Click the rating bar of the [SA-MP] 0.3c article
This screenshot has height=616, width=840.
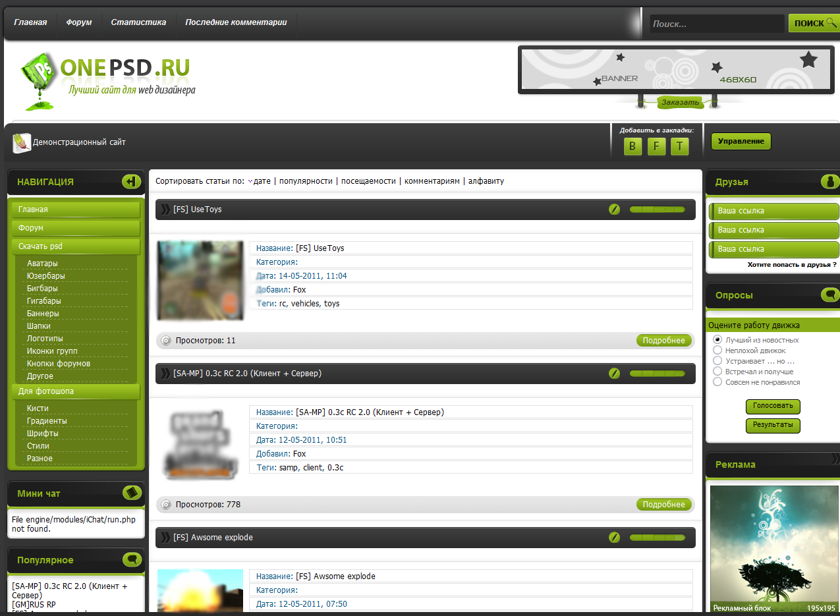click(x=657, y=374)
